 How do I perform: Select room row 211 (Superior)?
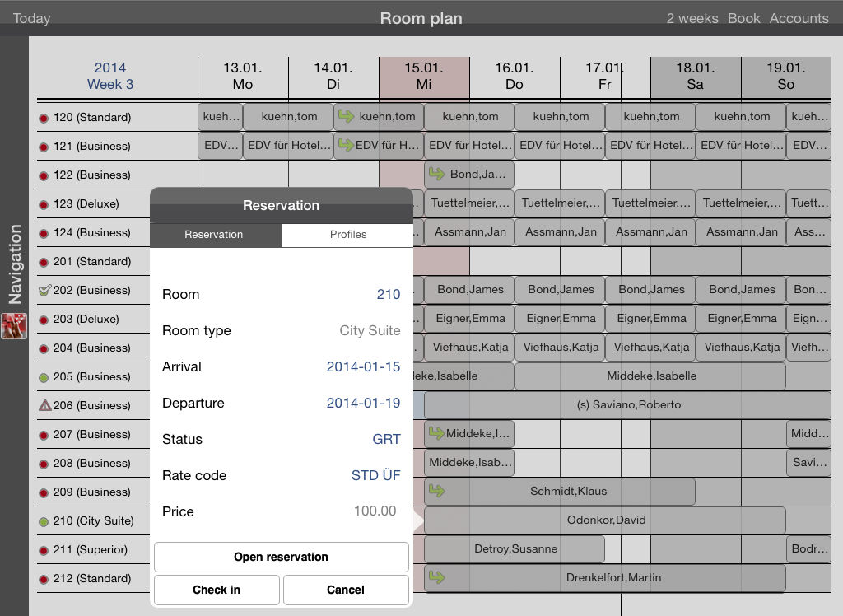pos(94,549)
